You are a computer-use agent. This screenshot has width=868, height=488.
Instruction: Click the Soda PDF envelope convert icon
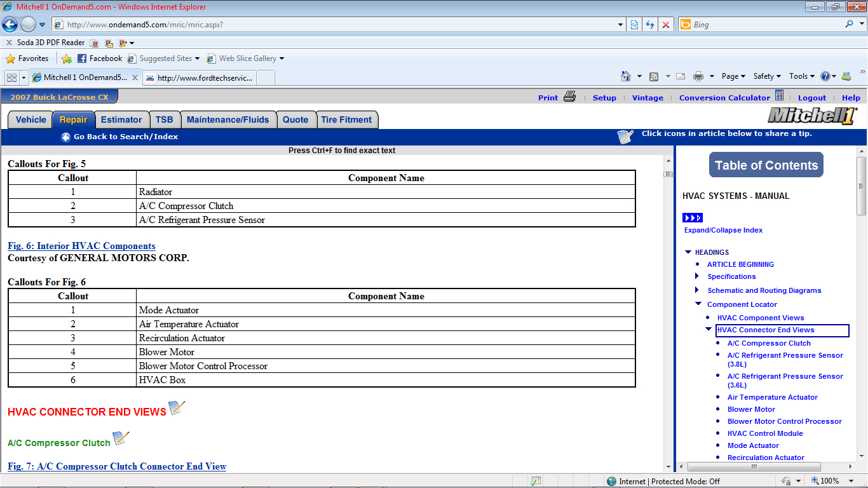(109, 43)
